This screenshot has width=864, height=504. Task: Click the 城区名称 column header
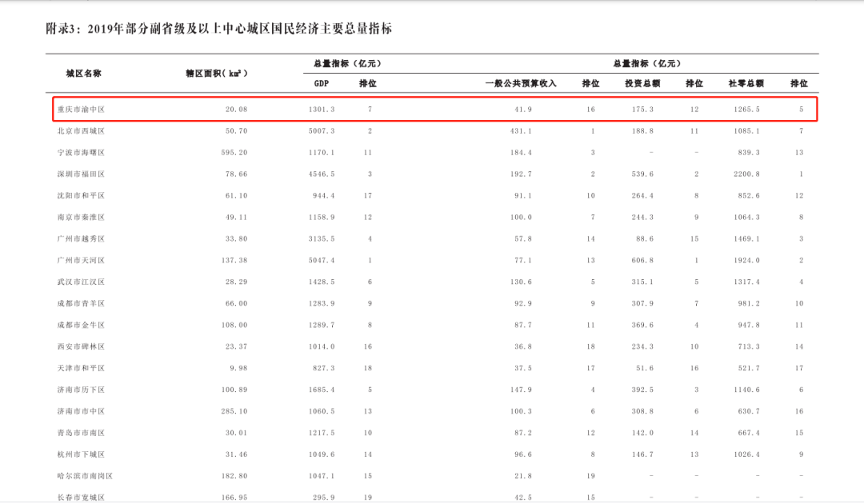[x=83, y=73]
